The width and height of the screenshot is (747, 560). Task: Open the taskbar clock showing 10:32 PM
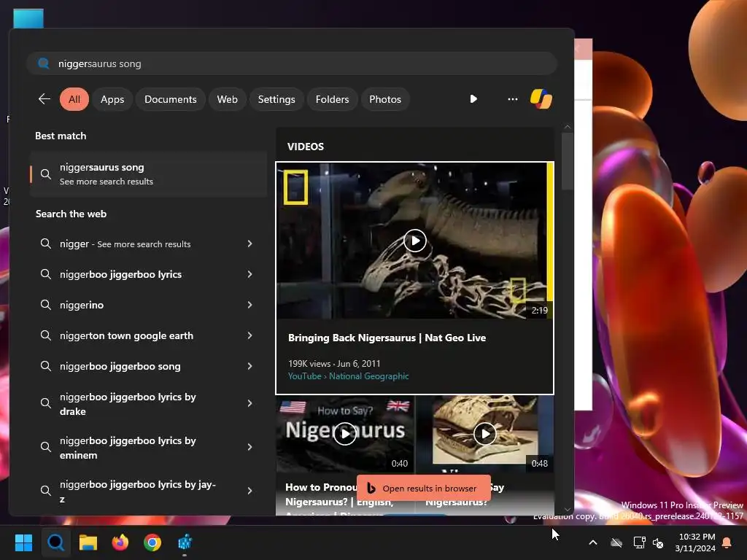(695, 542)
